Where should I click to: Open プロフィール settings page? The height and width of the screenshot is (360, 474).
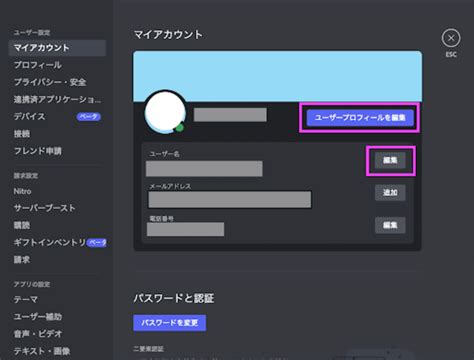click(57, 65)
